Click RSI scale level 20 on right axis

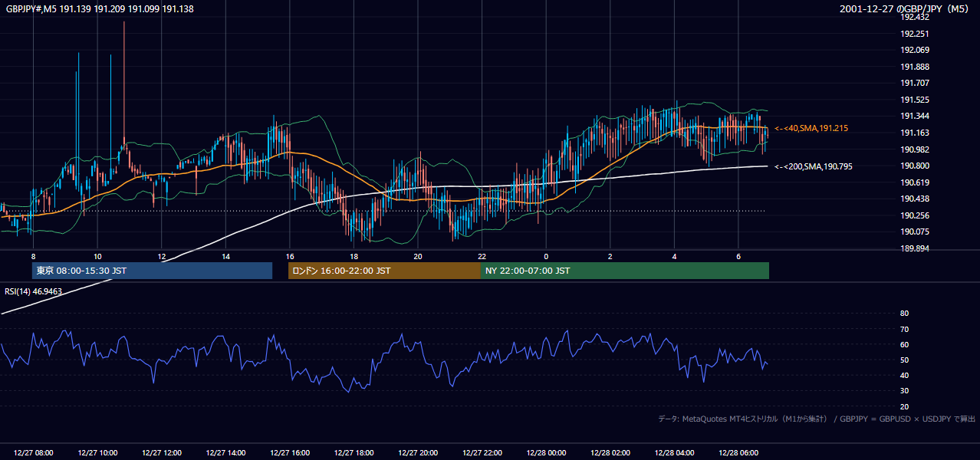[904, 406]
